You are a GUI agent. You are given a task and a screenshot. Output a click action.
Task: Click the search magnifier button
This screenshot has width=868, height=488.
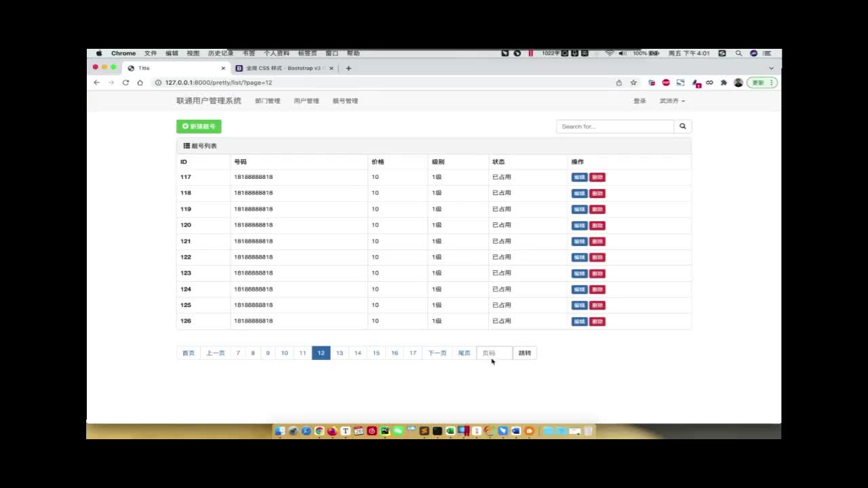(x=683, y=126)
